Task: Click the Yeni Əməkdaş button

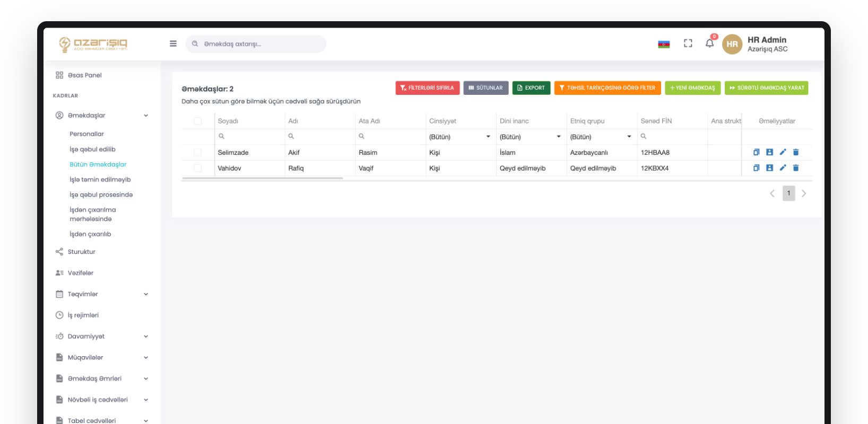Action: click(x=692, y=88)
